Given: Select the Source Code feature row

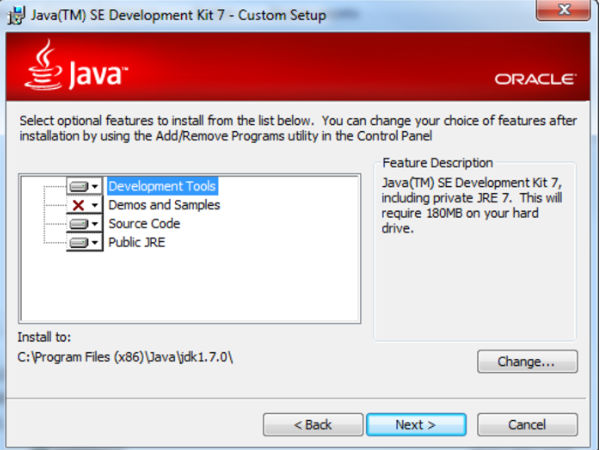Looking at the screenshot, I should click(x=144, y=224).
